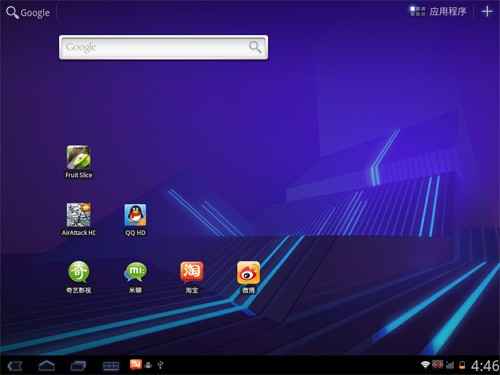Tap the red icon beside Wi-Fi indicator
Viewport: 500px width, 375px height.
438,364
